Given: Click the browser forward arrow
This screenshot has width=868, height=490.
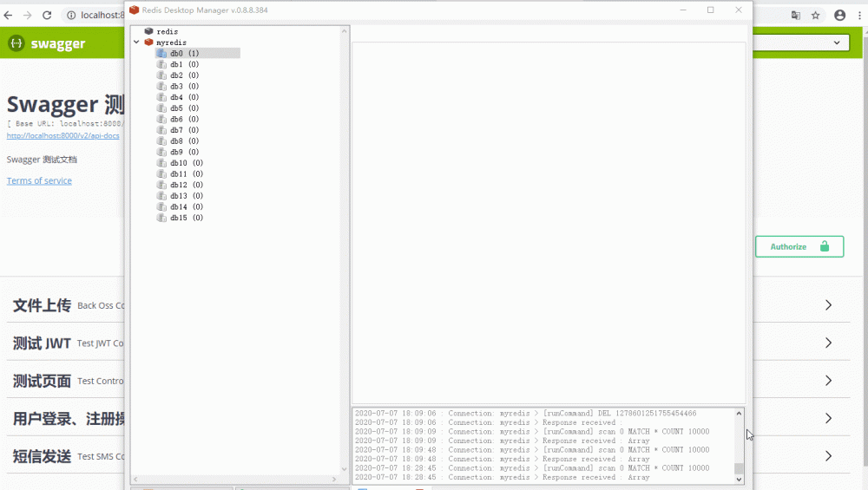Looking at the screenshot, I should (x=27, y=15).
